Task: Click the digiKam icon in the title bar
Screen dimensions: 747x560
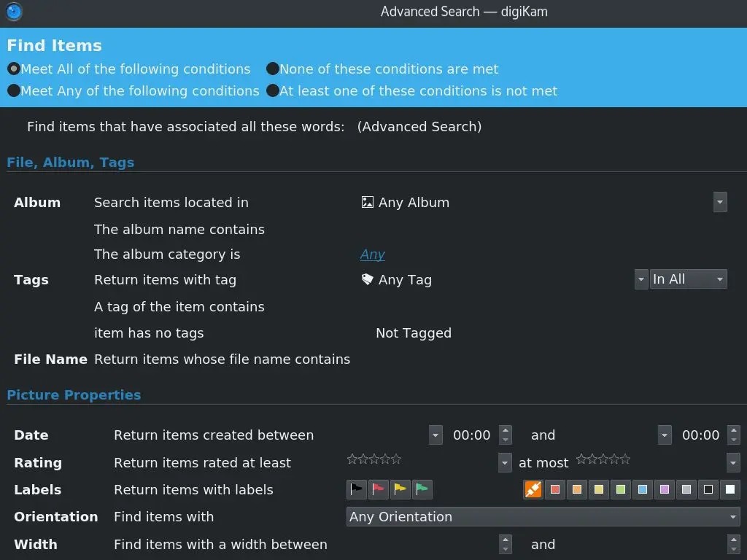Action: (14, 12)
